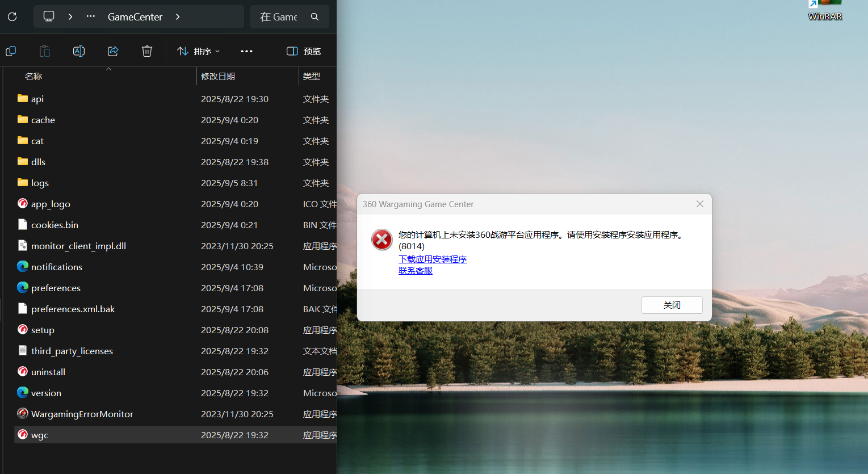Click the 关闭 button in the error dialog
This screenshot has width=868, height=474.
pyautogui.click(x=672, y=305)
